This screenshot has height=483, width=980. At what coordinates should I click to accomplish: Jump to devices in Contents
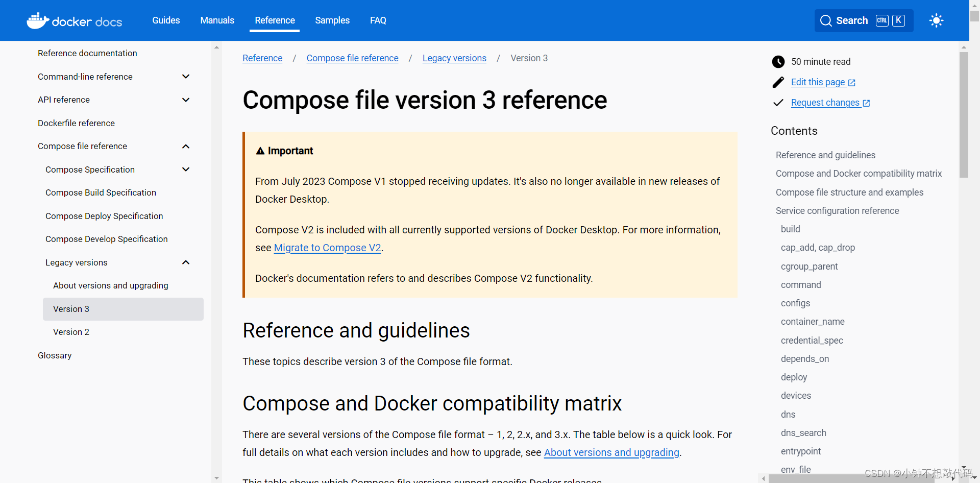pyautogui.click(x=796, y=396)
